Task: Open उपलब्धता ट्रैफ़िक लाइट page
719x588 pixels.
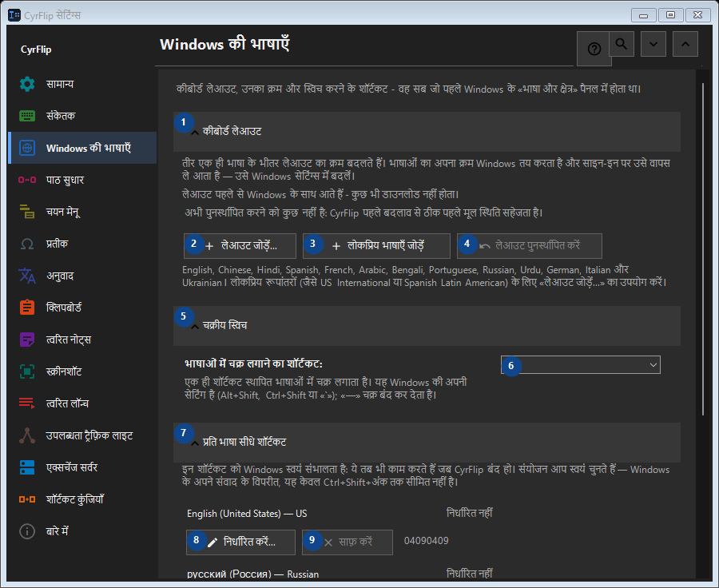Action: [x=82, y=435]
